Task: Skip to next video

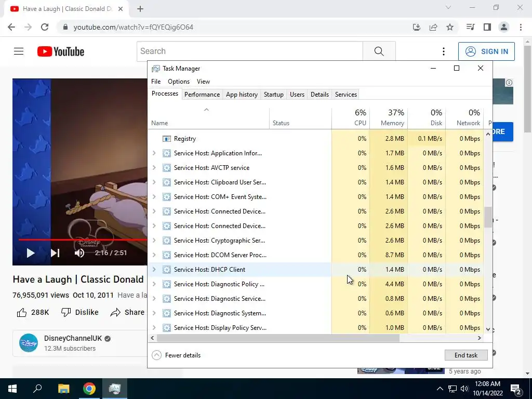Action: pyautogui.click(x=55, y=253)
